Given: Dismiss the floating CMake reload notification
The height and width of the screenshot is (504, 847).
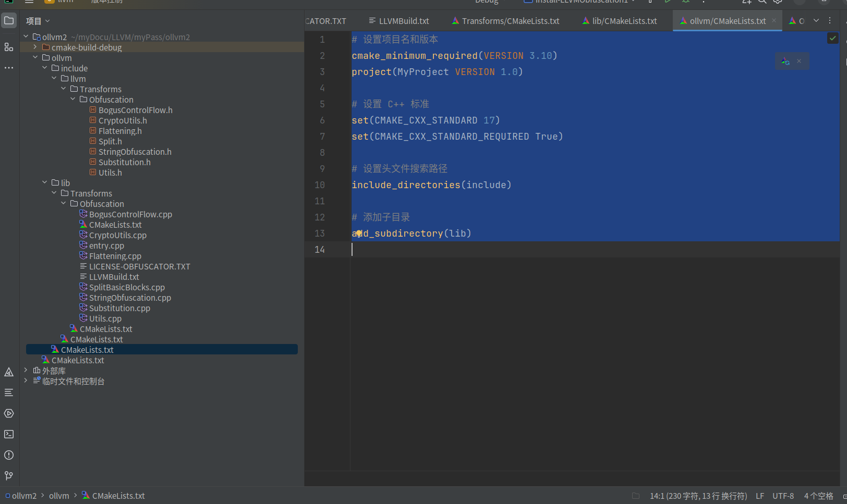Looking at the screenshot, I should coord(799,61).
